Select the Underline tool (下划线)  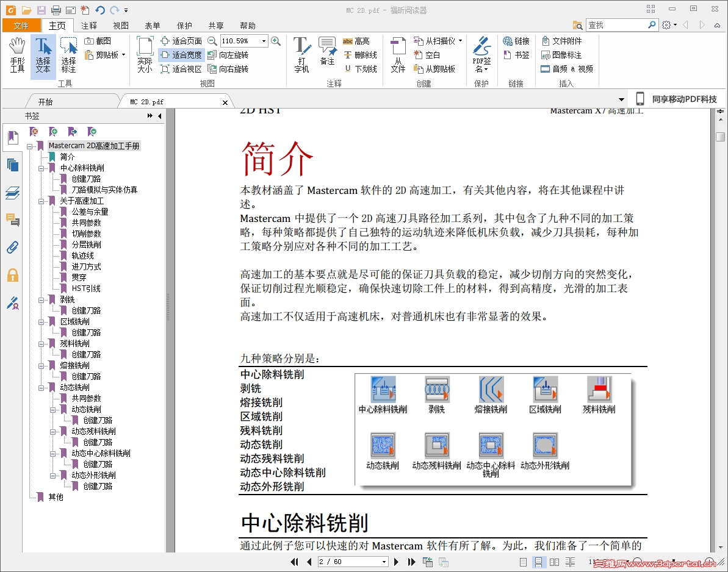[x=360, y=69]
